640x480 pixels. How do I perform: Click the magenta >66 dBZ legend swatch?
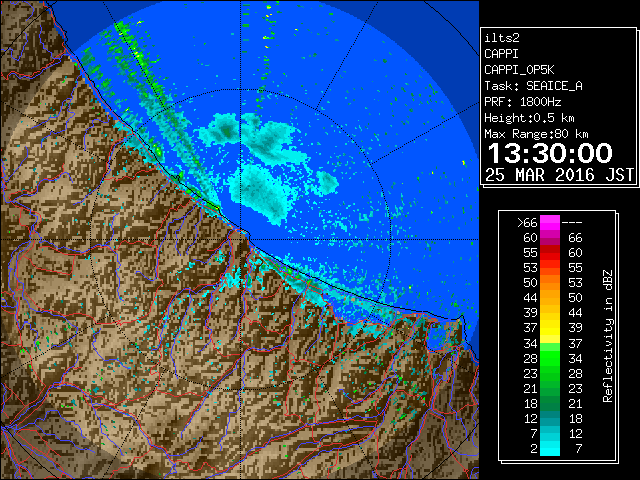[x=550, y=223]
